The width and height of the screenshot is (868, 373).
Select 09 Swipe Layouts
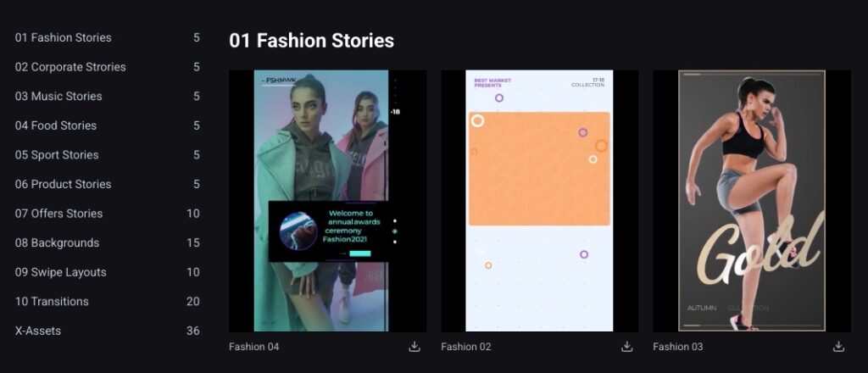coord(61,272)
